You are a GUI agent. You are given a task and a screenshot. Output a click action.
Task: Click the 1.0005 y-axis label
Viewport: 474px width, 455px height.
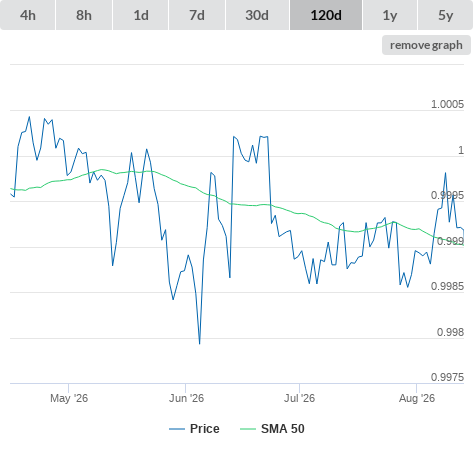pos(447,104)
